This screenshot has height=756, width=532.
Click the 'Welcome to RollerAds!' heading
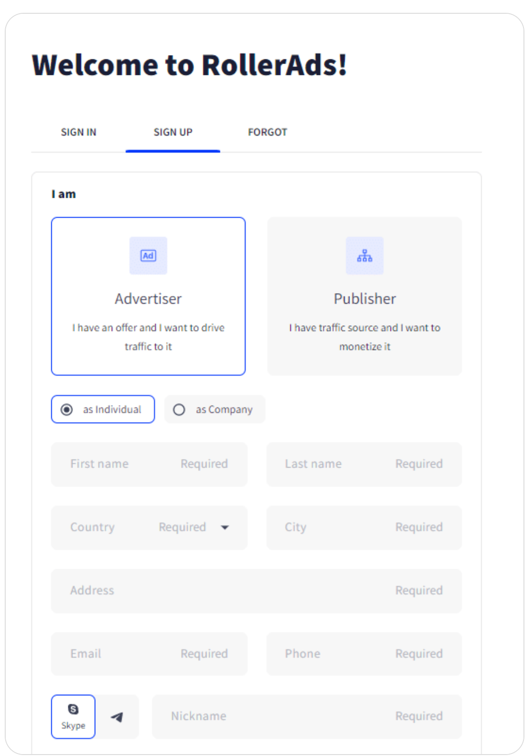pos(190,65)
